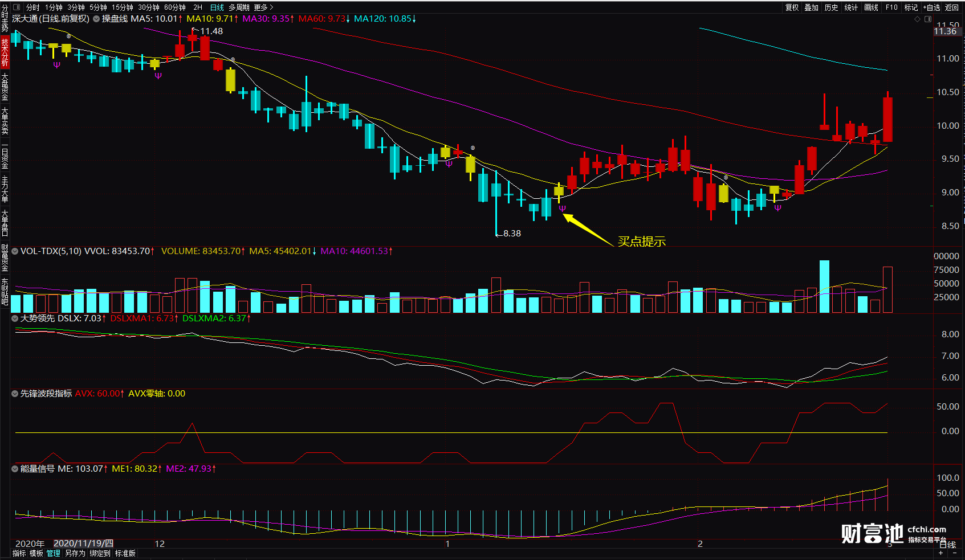Click the 标准版 standard version button

[125, 553]
